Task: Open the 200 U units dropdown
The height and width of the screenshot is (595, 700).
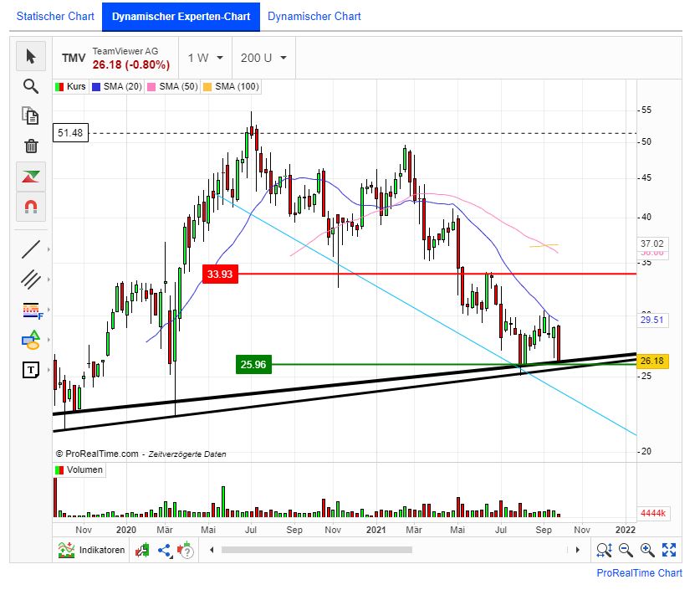Action: coord(263,58)
